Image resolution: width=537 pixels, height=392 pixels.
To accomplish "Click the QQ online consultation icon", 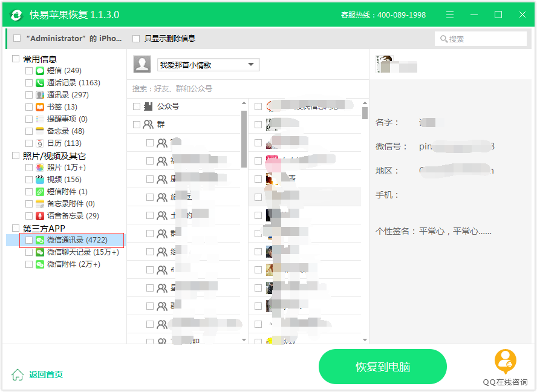I will tap(506, 362).
